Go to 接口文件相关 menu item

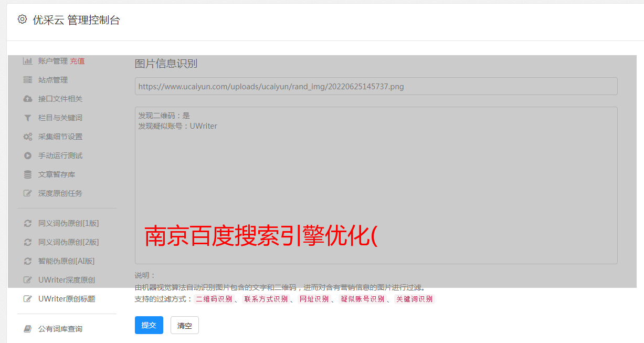tap(60, 99)
